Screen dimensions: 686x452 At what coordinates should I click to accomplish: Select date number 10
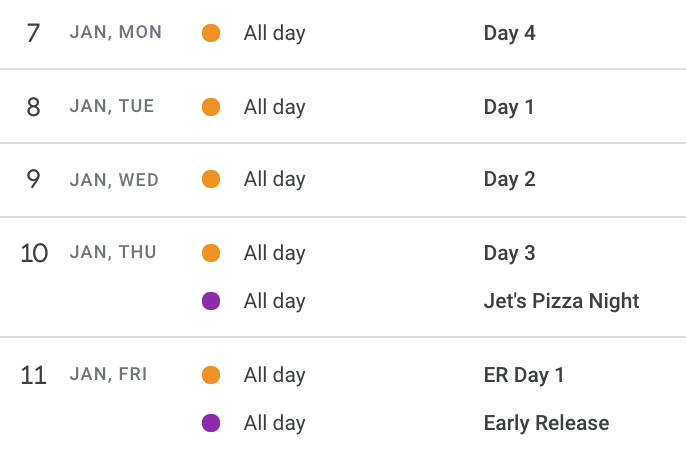pos(34,253)
